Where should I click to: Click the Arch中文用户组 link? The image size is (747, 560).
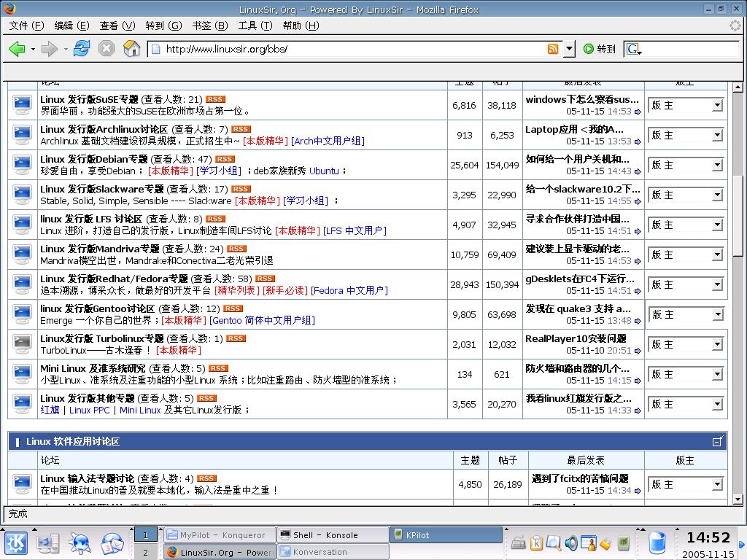coord(328,141)
